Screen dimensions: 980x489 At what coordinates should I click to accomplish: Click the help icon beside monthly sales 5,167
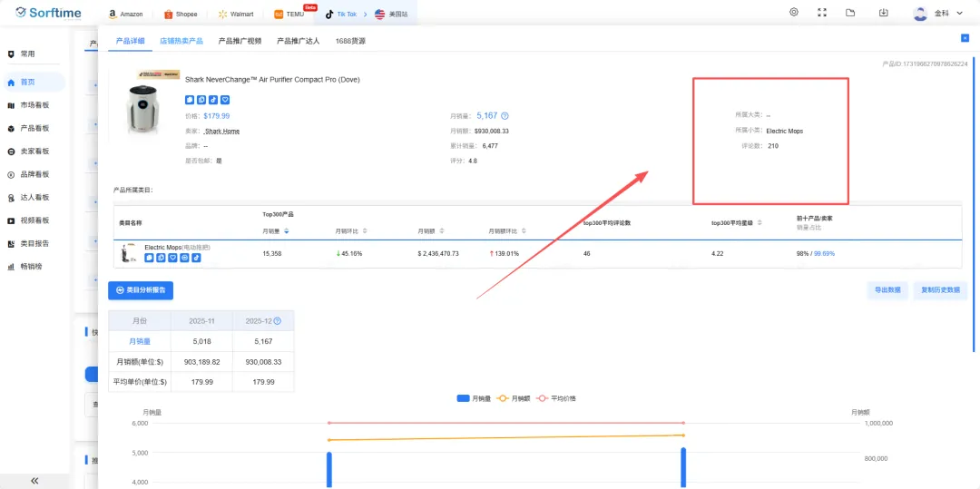pyautogui.click(x=505, y=116)
